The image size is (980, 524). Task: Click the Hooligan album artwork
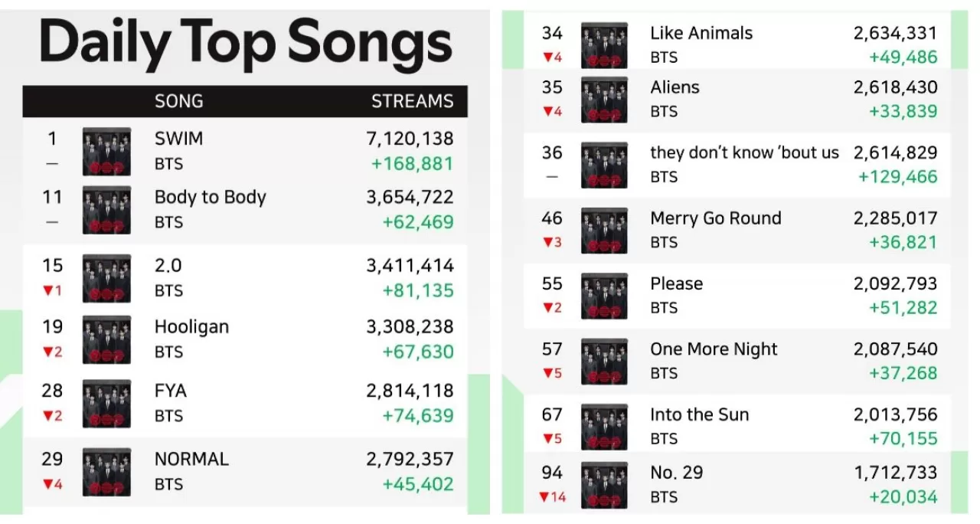click(x=106, y=339)
